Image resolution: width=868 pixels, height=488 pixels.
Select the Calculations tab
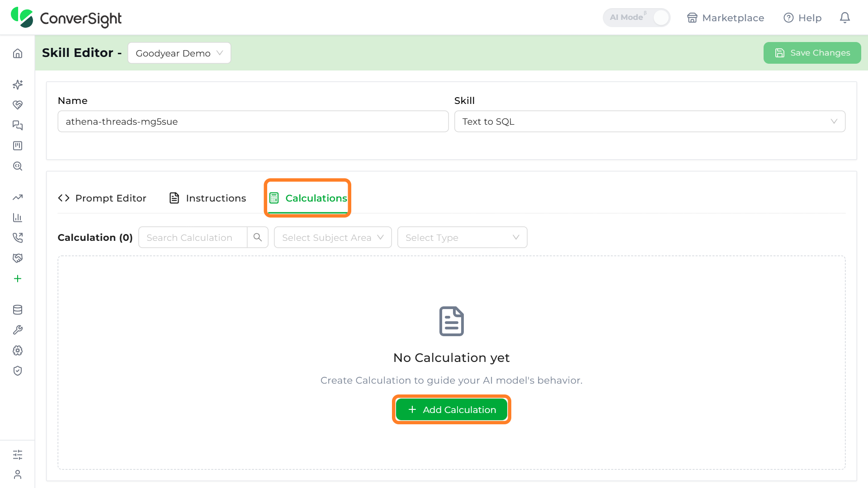click(x=308, y=198)
